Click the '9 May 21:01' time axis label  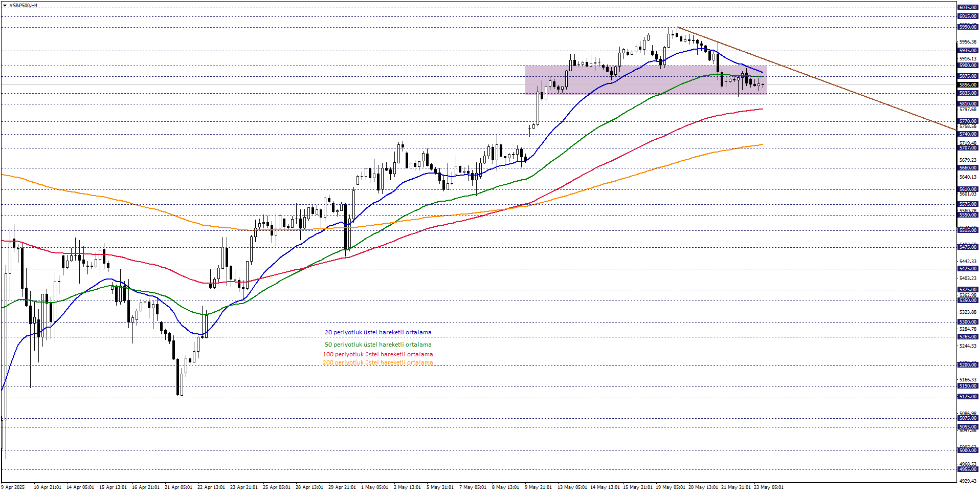point(539,487)
